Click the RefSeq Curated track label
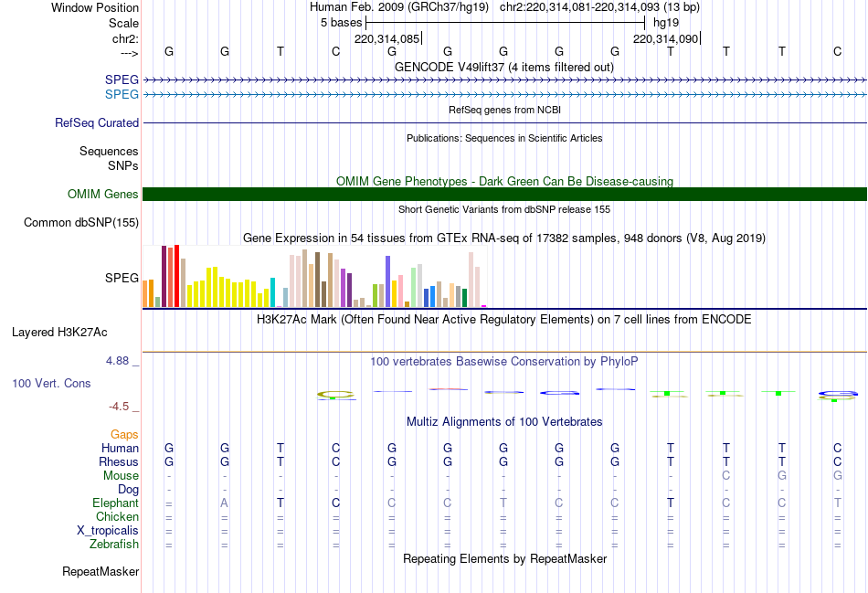This screenshot has height=593, width=868. point(97,123)
